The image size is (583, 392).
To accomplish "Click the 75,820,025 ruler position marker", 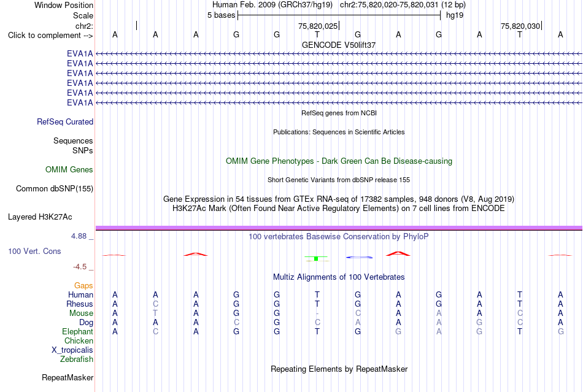I will pyautogui.click(x=318, y=26).
